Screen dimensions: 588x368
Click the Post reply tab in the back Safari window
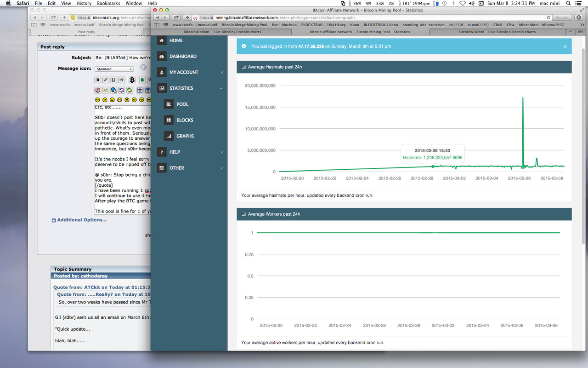[x=87, y=32]
